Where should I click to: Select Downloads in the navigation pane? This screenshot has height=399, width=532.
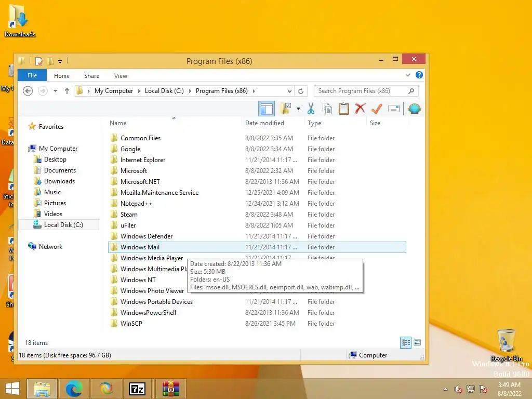point(59,181)
